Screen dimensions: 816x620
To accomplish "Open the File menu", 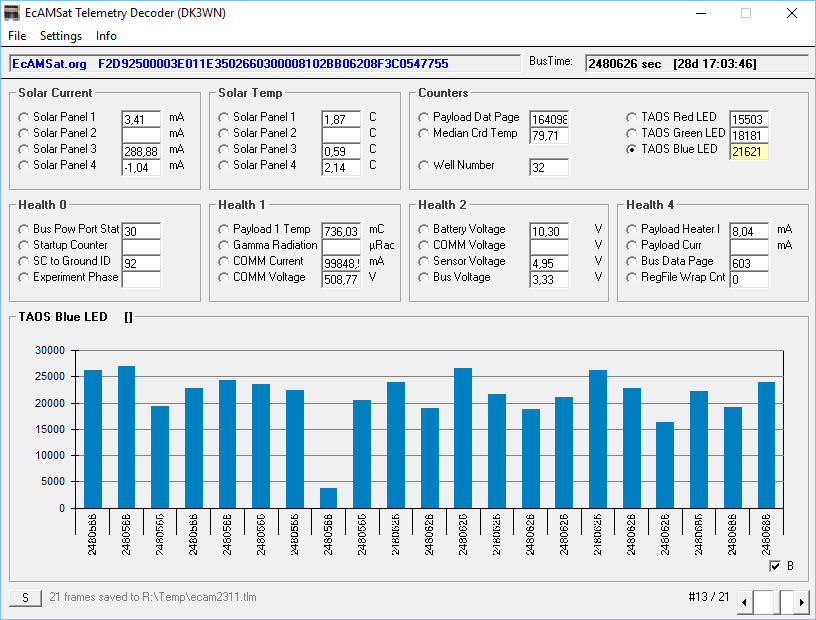I will 17,36.
